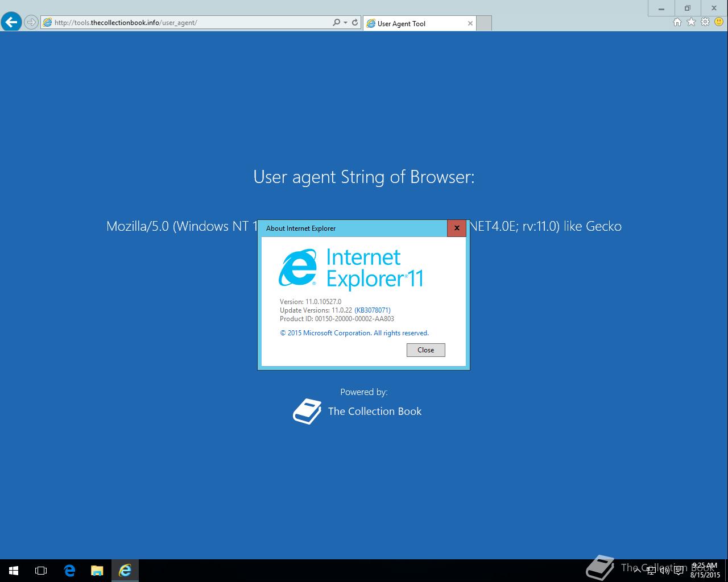Image resolution: width=728 pixels, height=582 pixels.
Task: Click the smiley feedback icon
Action: pos(719,22)
